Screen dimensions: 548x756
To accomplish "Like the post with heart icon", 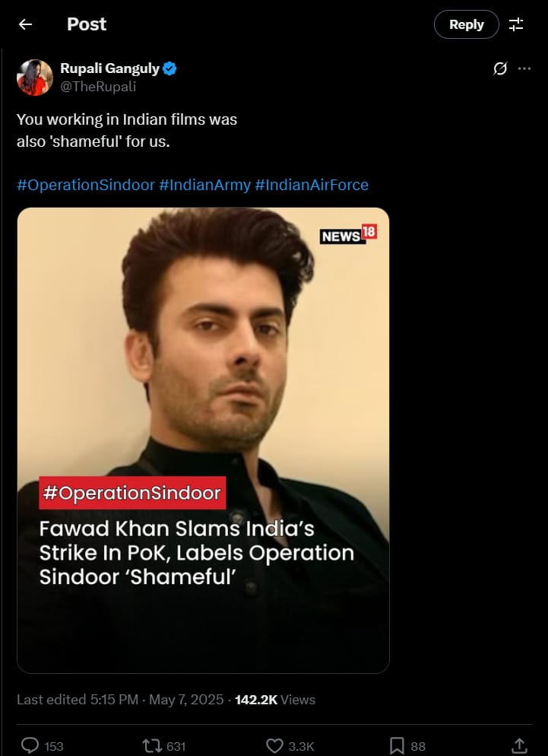I will pyautogui.click(x=274, y=746).
